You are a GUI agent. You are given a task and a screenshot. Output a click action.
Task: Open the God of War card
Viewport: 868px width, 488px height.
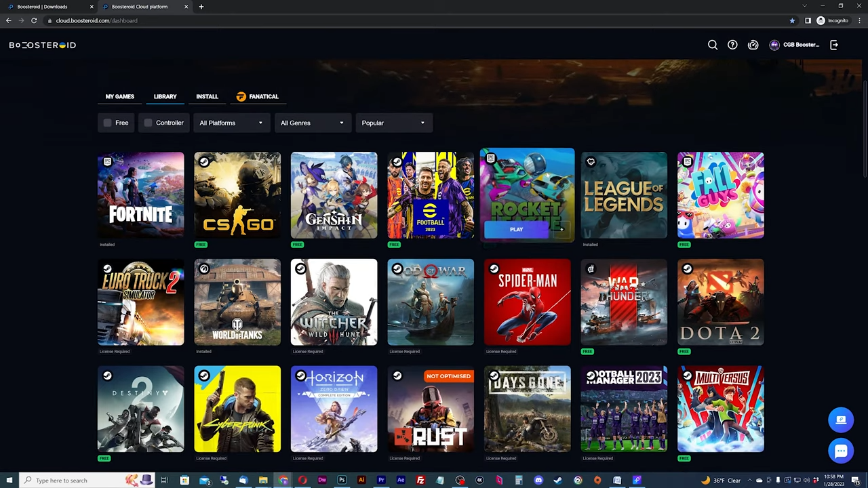click(x=431, y=302)
